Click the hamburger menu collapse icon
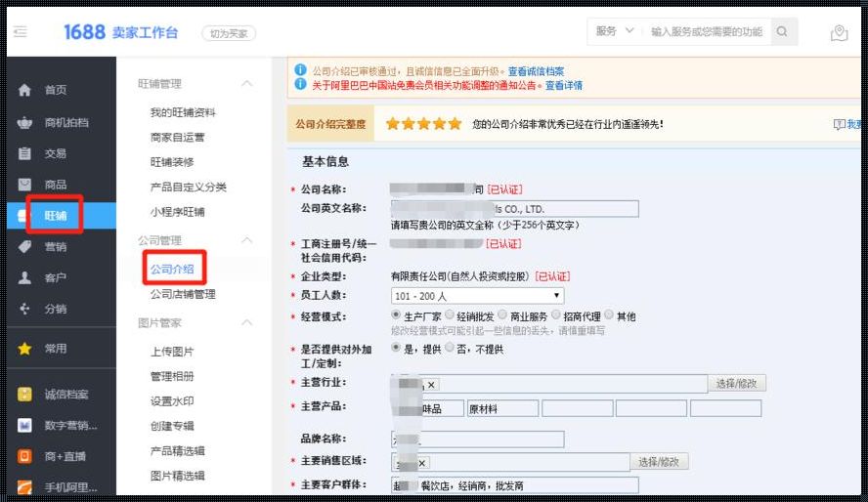 point(21,32)
